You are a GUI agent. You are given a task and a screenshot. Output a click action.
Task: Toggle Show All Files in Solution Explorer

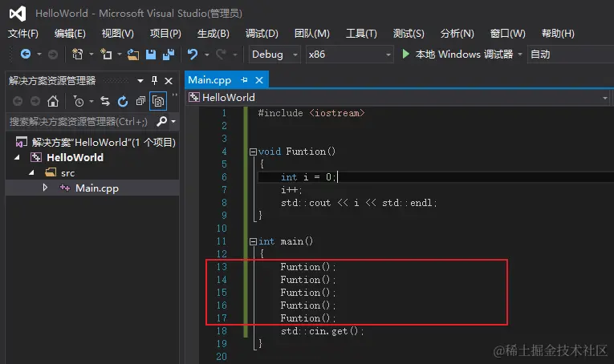point(158,102)
